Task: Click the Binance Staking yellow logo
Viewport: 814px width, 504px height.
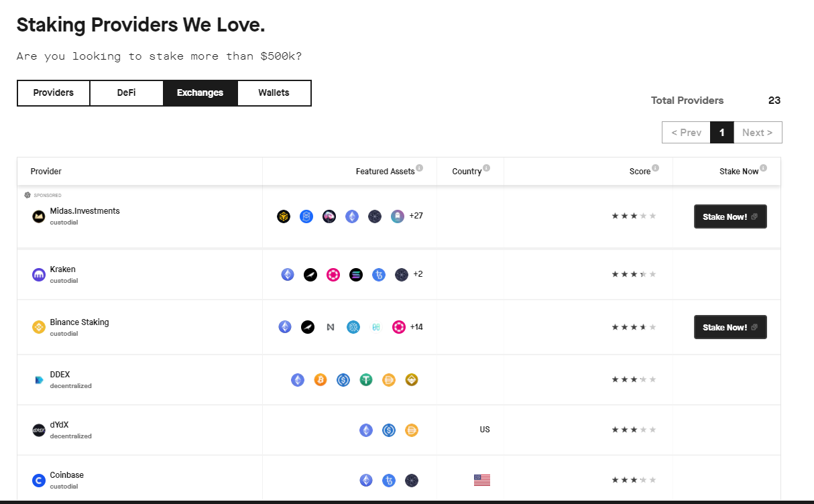Action: (x=39, y=327)
